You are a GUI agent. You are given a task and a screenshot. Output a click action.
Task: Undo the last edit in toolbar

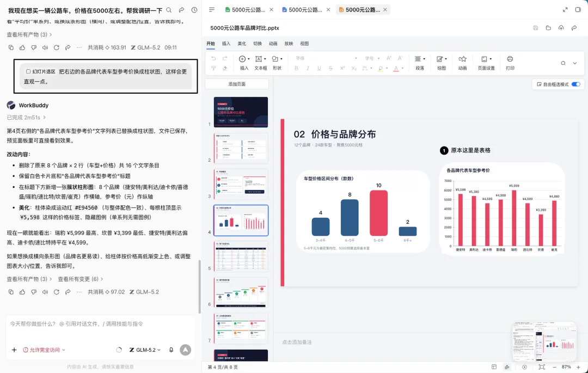click(213, 58)
